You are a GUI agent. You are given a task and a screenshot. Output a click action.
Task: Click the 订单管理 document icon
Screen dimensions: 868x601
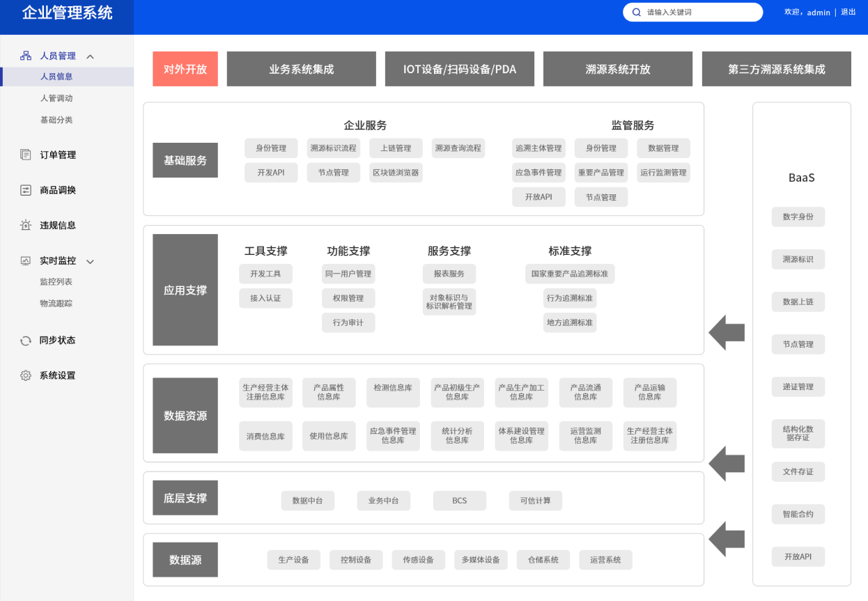click(x=26, y=155)
